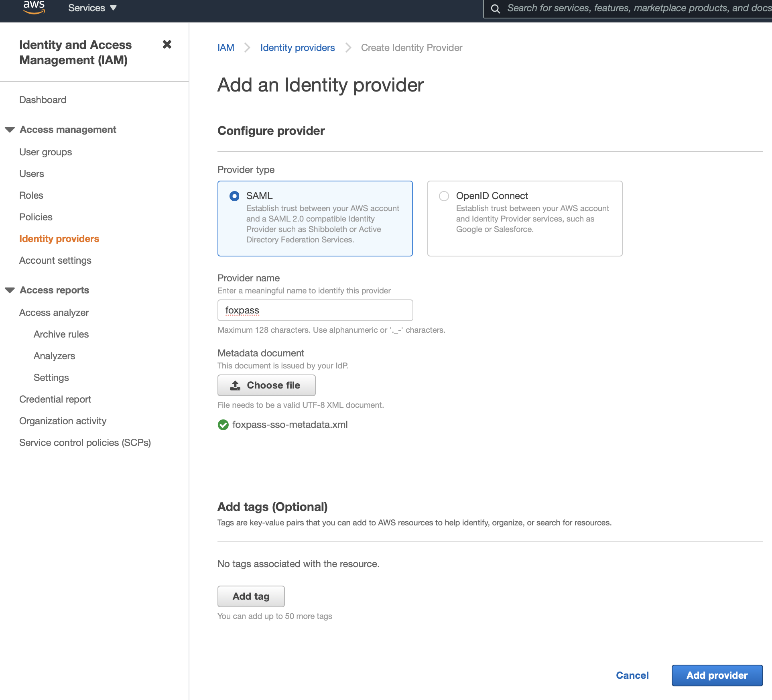Click the Add tag button
Screen dimensions: 772x700
tap(251, 596)
